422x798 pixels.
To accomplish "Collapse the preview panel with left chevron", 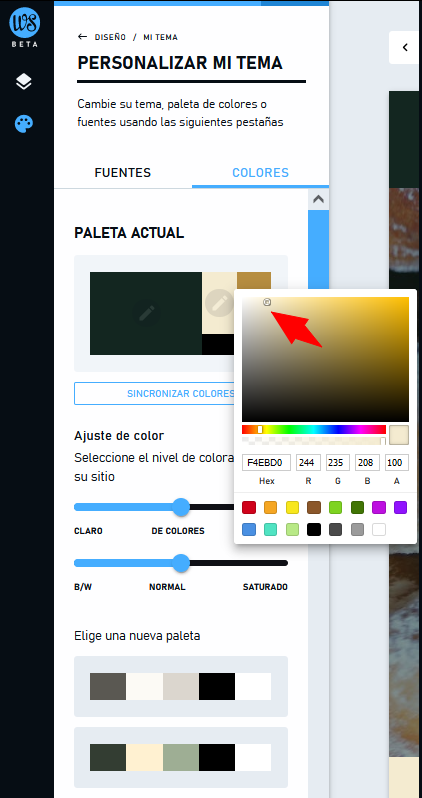I will coord(405,47).
